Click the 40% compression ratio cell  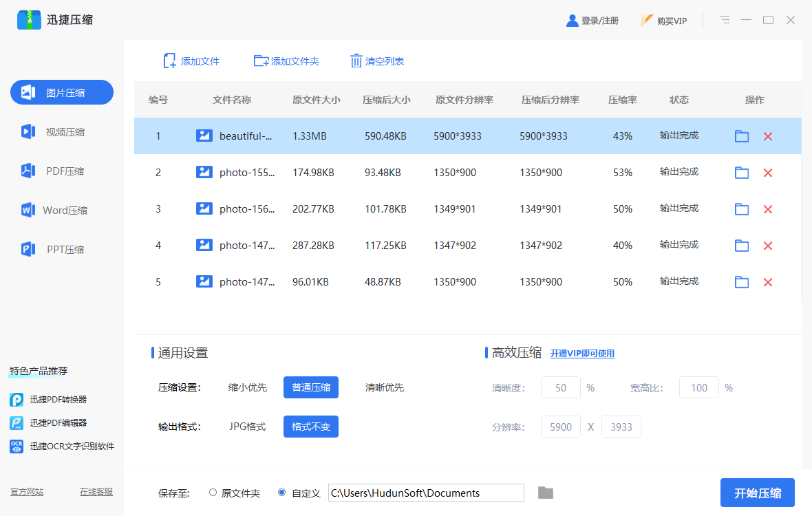click(623, 246)
